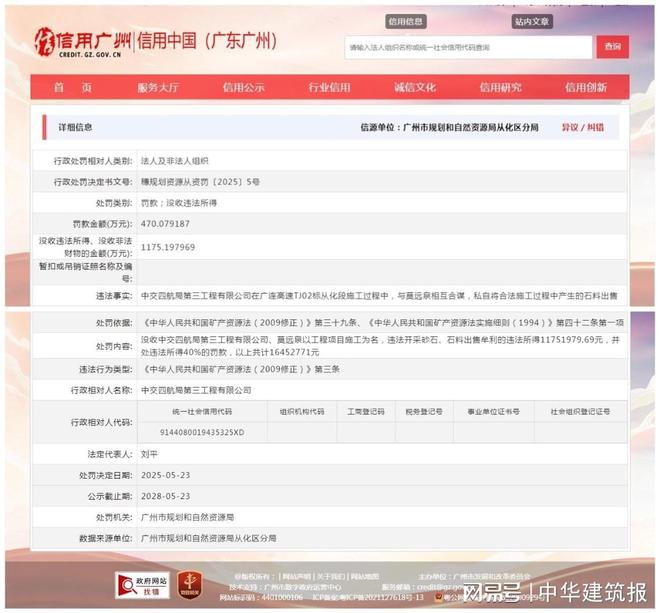
Task: Select legal representative name 刘平
Action: [149, 454]
